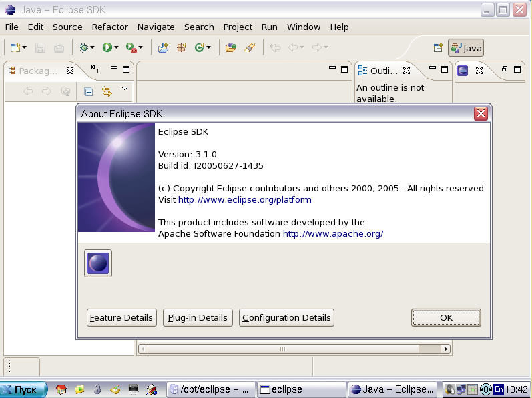Switch to /opt/eclipse taskbar window

[x=210, y=389]
